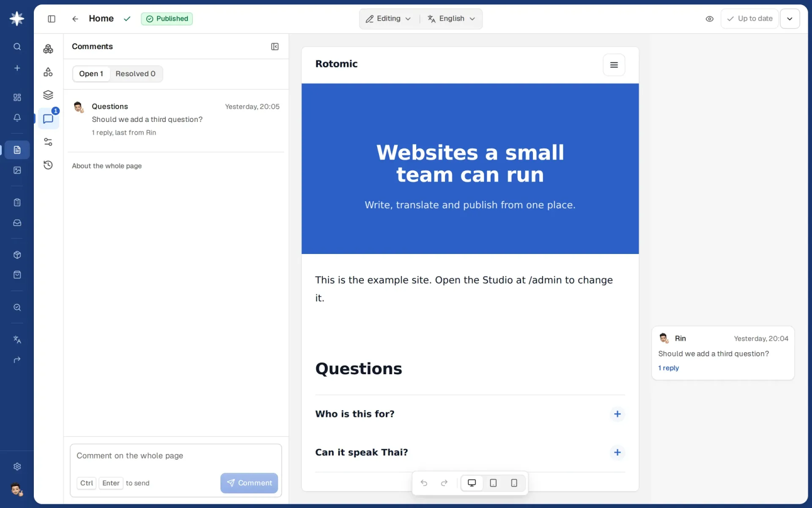The width and height of the screenshot is (812, 508).
Task: Switch to mobile viewport preview
Action: [514, 483]
